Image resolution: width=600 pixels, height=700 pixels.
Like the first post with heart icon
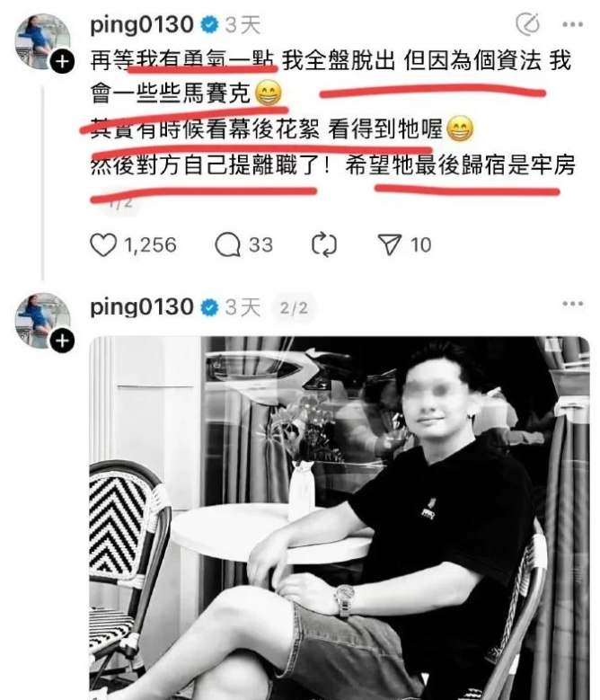click(x=103, y=245)
